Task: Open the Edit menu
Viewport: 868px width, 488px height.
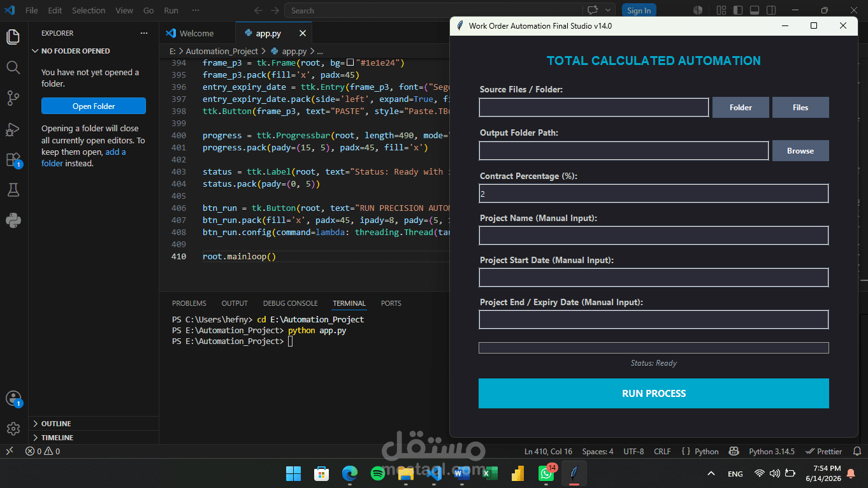Action: [55, 10]
